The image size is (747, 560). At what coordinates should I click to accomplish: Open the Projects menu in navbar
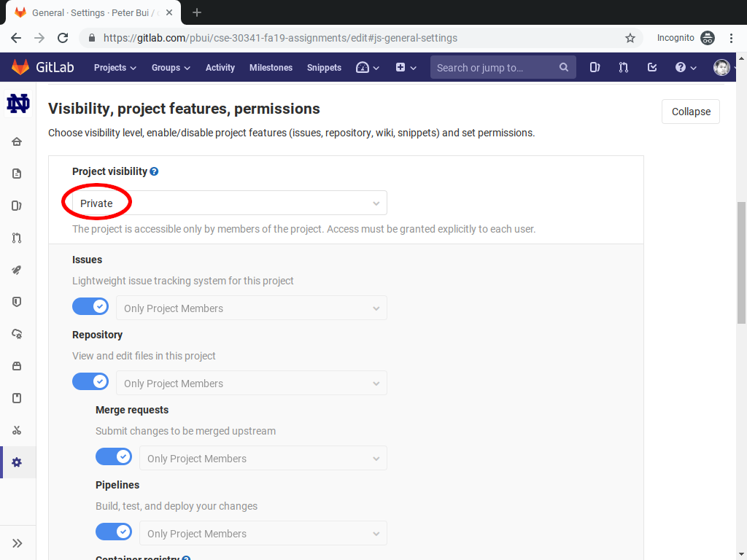click(115, 68)
